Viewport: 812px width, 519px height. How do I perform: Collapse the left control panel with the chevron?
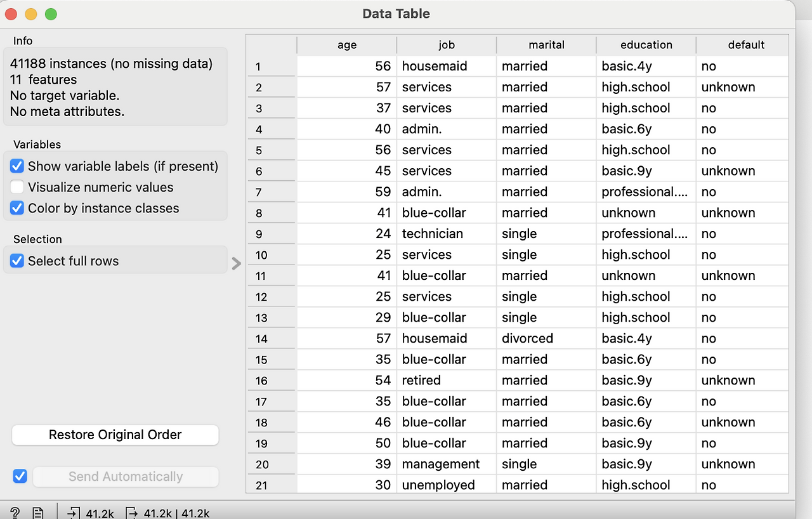pyautogui.click(x=237, y=263)
